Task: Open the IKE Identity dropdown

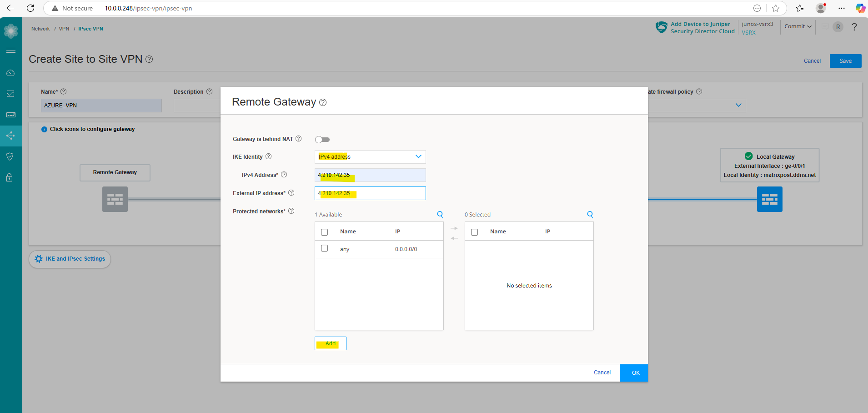Action: (x=370, y=157)
